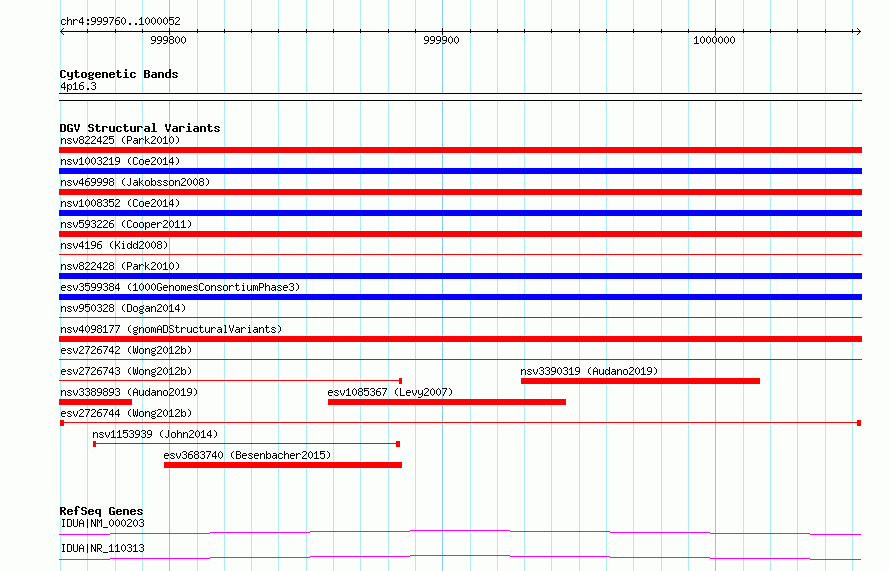Open the nsv593226 (Cooper2011) variant label
This screenshot has width=890, height=571.
(126, 224)
